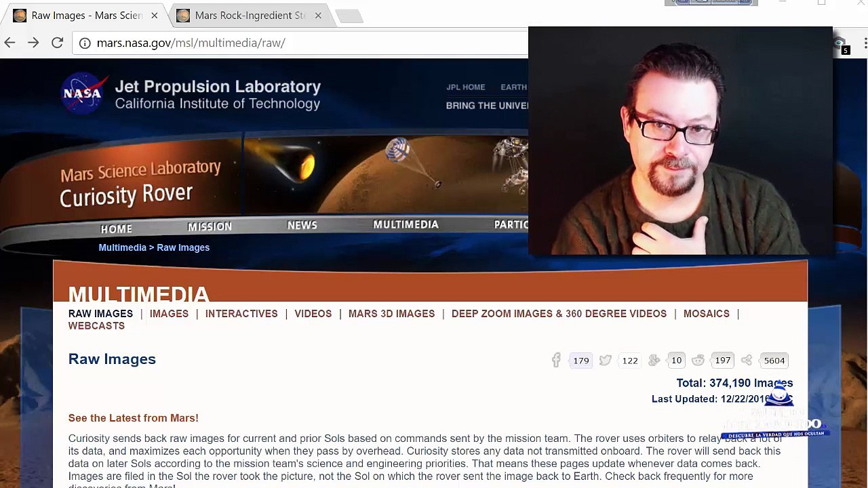Click 'Total: 374,190 Images' text

click(734, 383)
